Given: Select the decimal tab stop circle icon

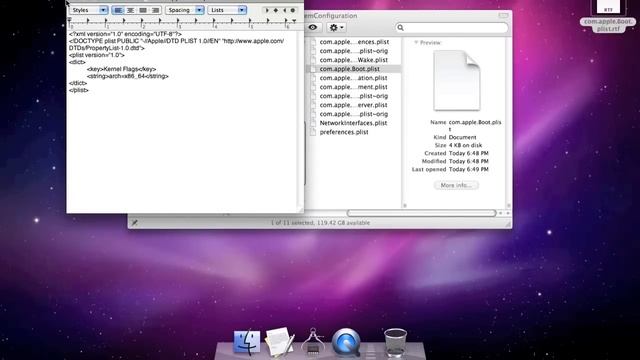Looking at the screenshot, I should [x=293, y=10].
